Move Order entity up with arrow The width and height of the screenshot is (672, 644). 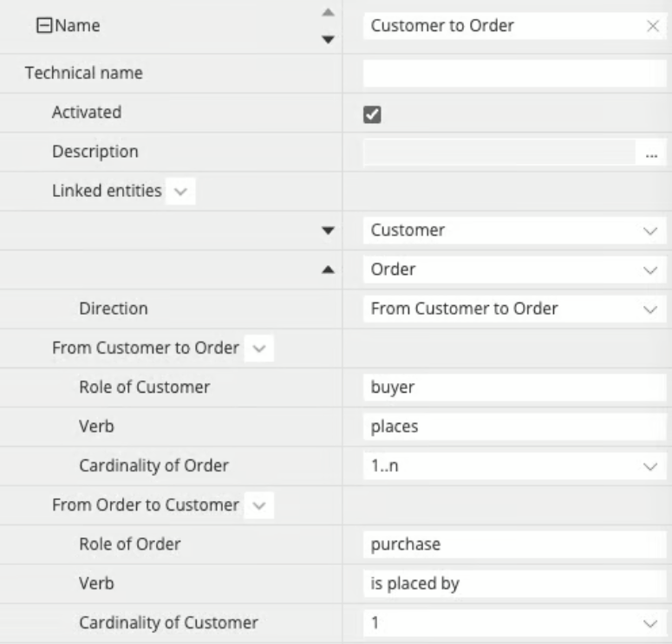click(328, 270)
